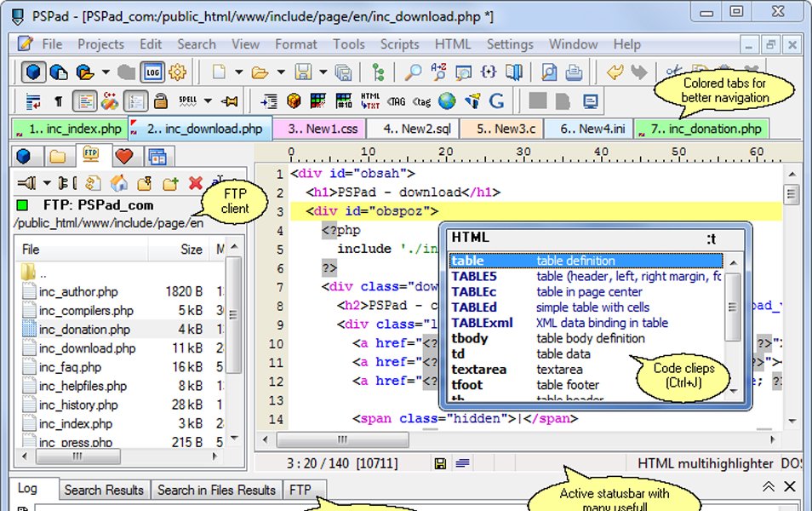
Task: Click the FTP refresh directory icon
Action: pyautogui.click(x=93, y=183)
